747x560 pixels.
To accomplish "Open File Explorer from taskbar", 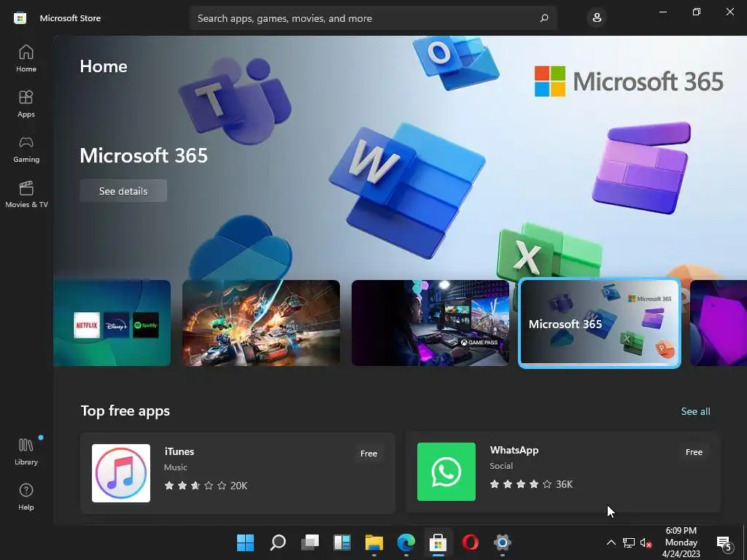I will pyautogui.click(x=374, y=542).
